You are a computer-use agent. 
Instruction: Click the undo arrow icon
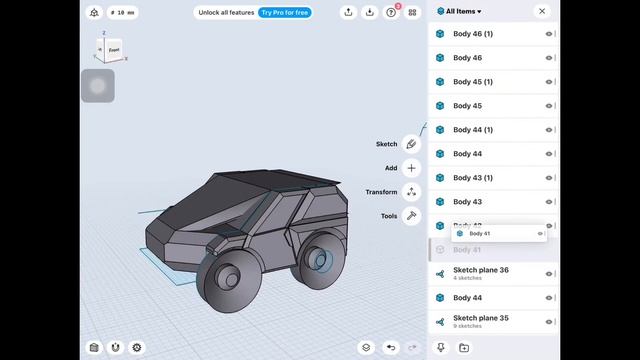pos(391,347)
